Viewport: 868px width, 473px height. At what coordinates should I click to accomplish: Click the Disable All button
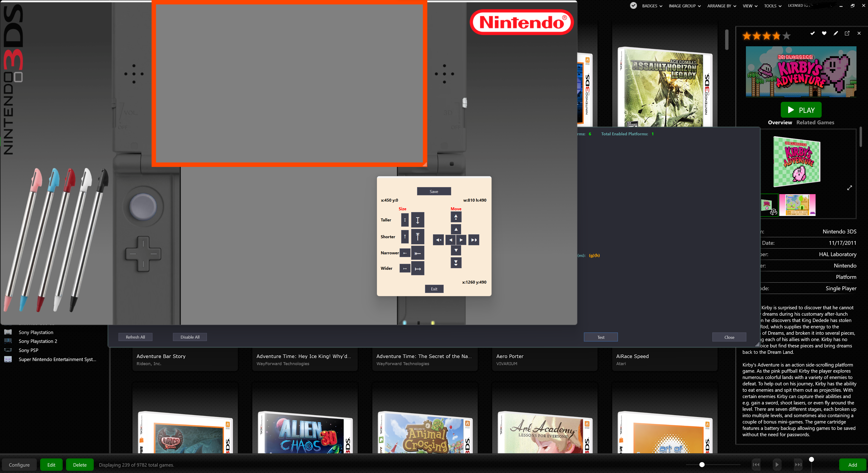coord(190,337)
